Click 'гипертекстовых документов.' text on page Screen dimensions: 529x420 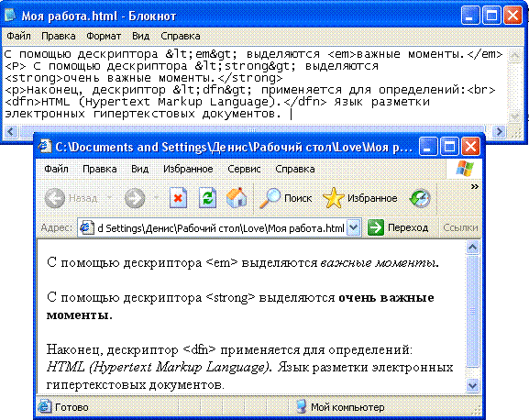click(135, 384)
